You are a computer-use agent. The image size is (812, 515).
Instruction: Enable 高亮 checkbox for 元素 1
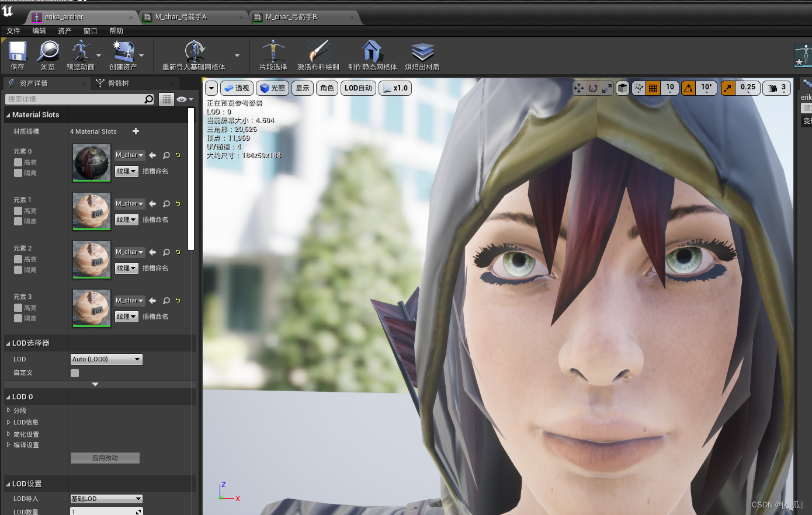18,211
